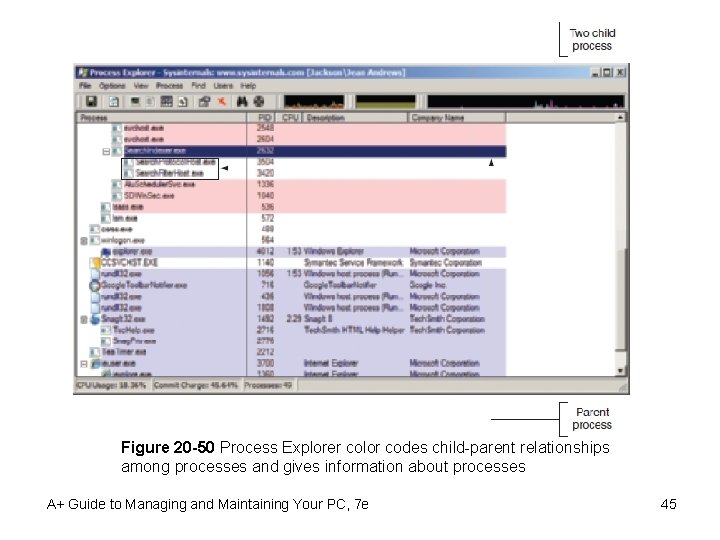The image size is (720, 540).
Task: Click the GoogleToolbarNotifier.exe process icon
Action: point(95,285)
